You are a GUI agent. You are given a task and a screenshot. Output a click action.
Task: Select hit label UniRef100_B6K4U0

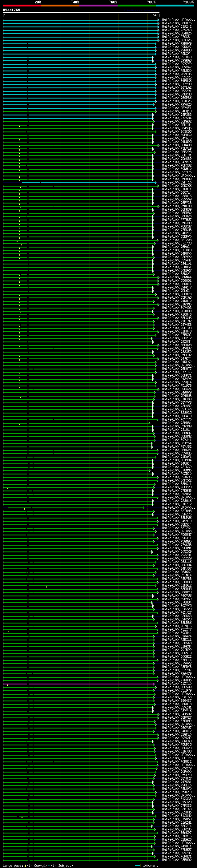pyautogui.click(x=177, y=145)
